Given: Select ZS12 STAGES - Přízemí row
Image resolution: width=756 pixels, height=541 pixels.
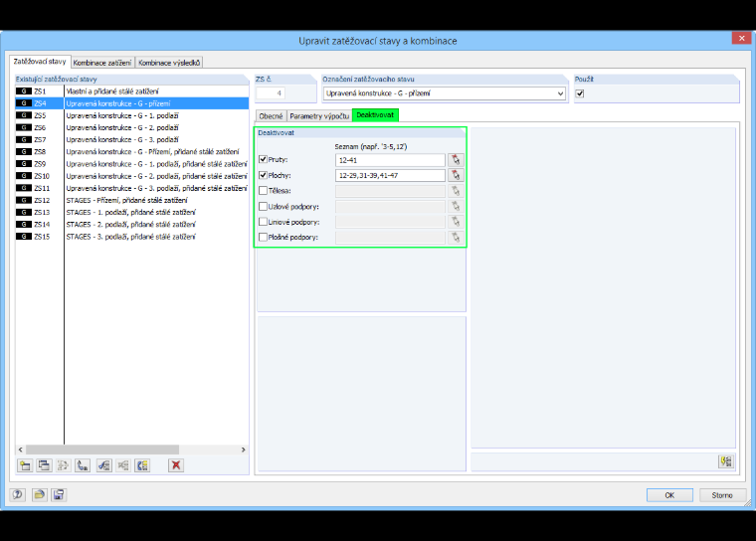Looking at the screenshot, I should coord(132,200).
